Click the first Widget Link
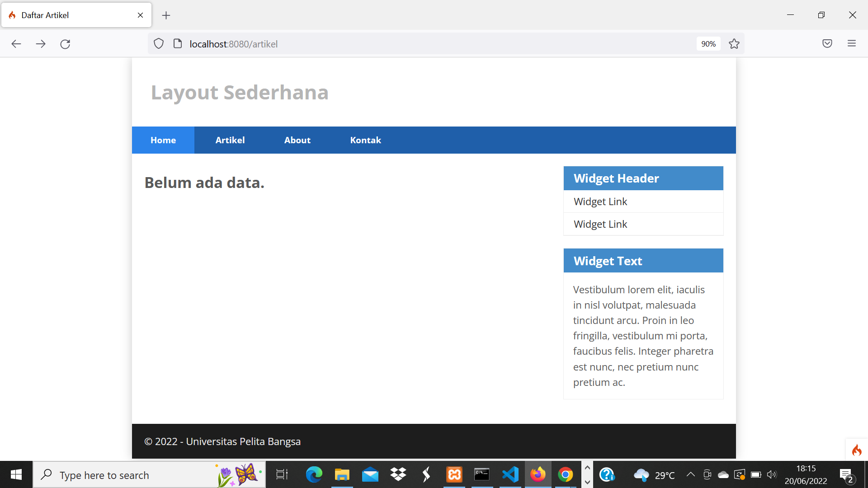The height and width of the screenshot is (488, 868). (x=600, y=202)
